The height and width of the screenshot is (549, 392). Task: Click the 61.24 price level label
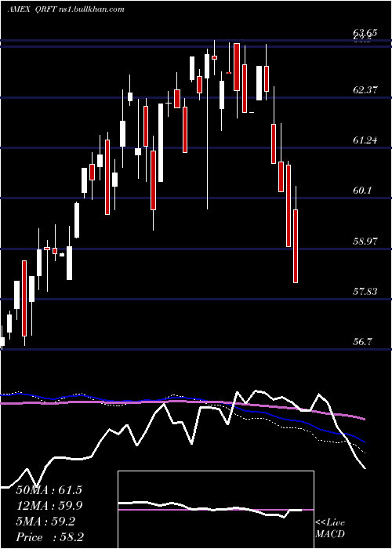pos(365,140)
